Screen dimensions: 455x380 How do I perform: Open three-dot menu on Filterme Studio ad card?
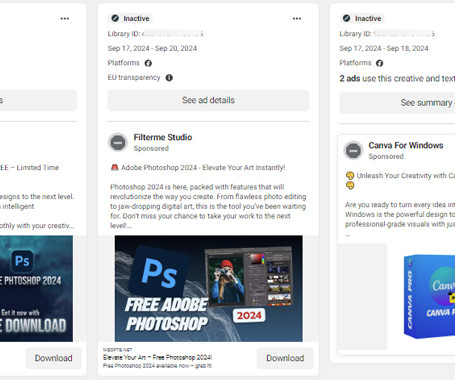pyautogui.click(x=297, y=19)
